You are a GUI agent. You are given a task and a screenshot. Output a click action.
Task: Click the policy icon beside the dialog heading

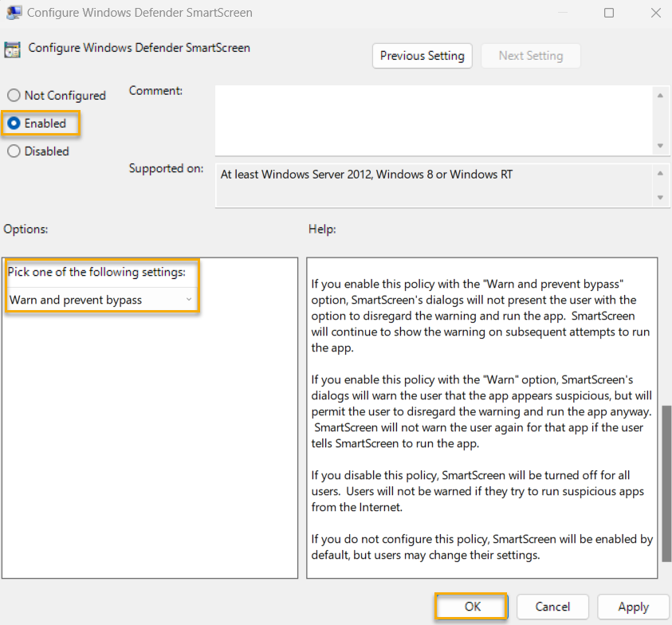coord(13,49)
